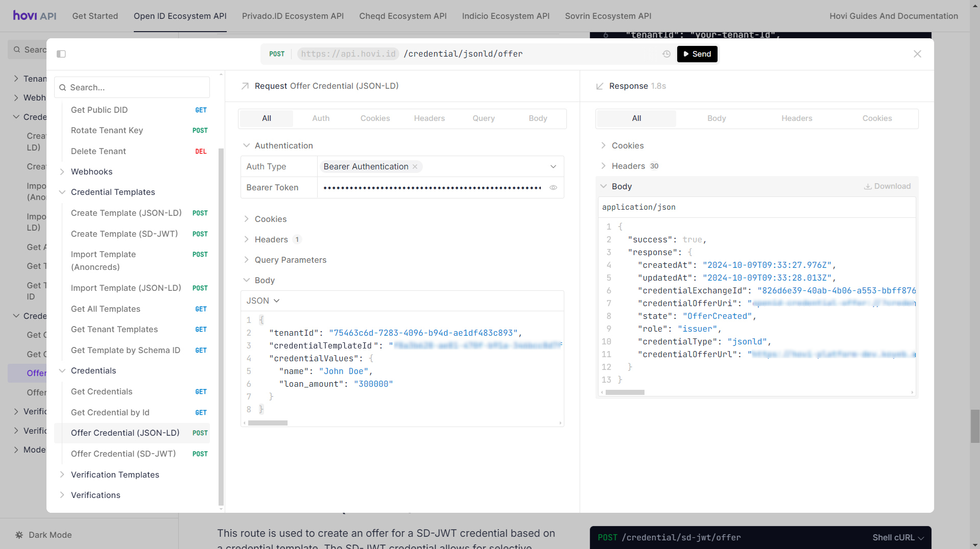Toggle the sidebar panel icon

61,54
